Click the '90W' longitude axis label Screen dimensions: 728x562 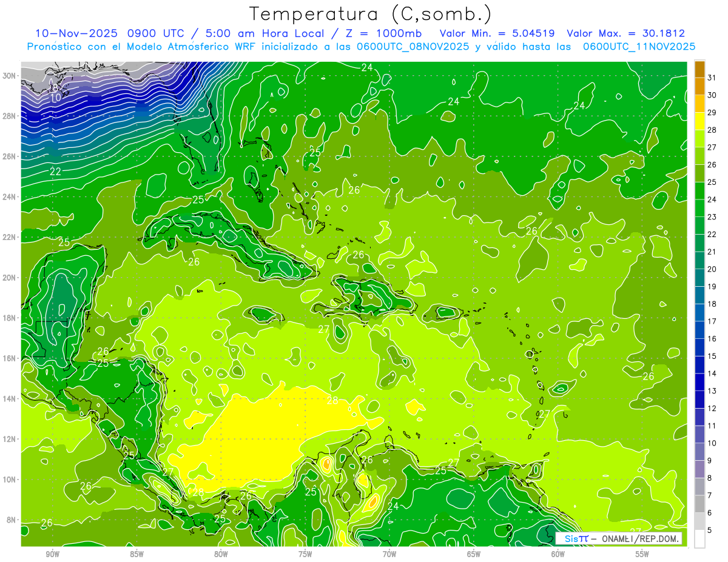click(52, 554)
